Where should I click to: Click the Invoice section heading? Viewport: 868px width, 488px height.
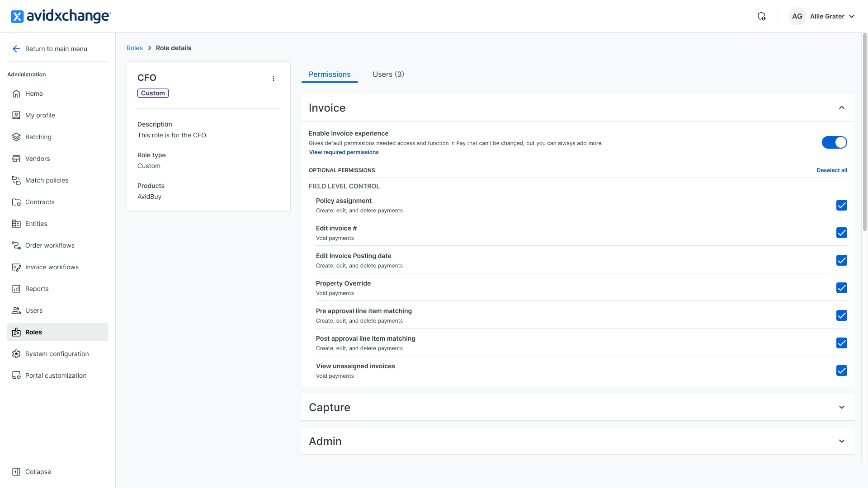pos(327,108)
